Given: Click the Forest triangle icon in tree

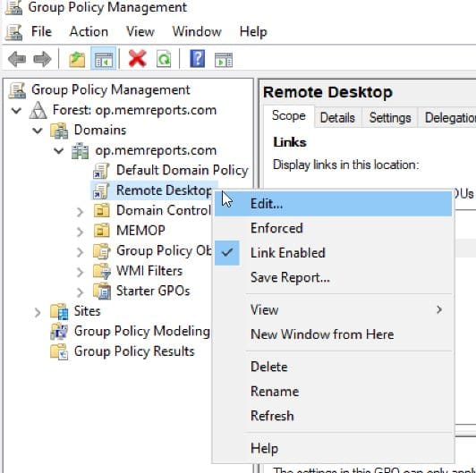Looking at the screenshot, I should tap(38, 110).
